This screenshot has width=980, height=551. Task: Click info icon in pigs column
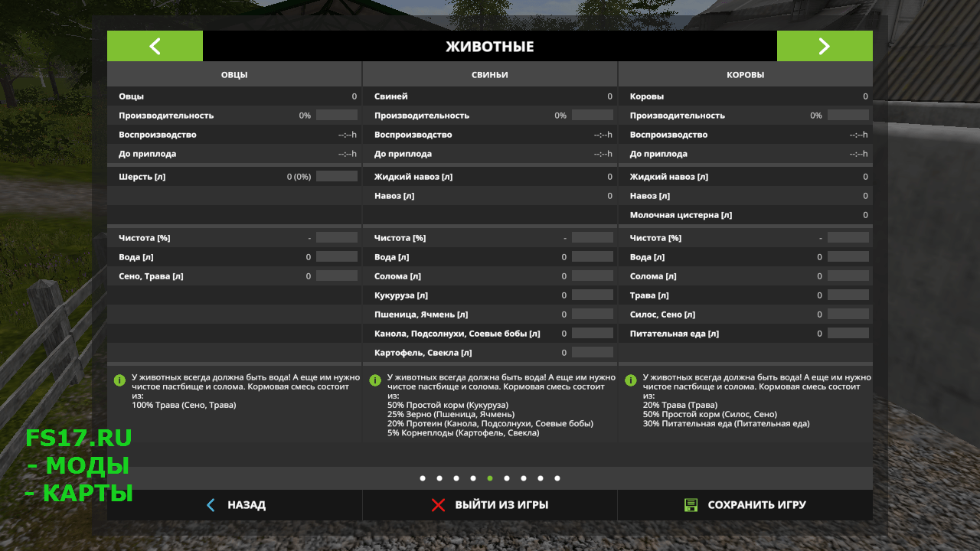375,380
